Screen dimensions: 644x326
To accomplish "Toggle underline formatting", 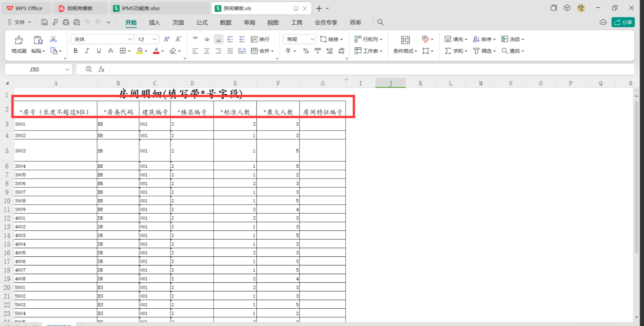I will 99,51.
